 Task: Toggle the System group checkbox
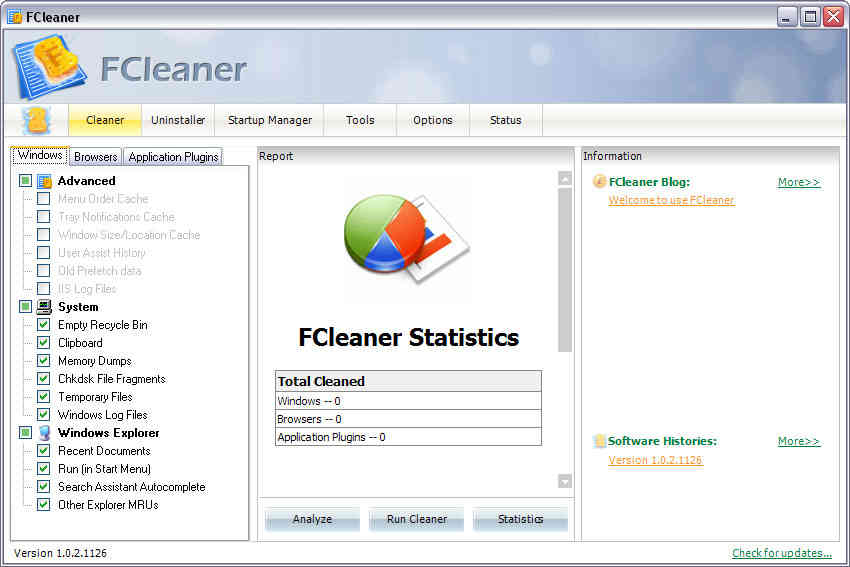(25, 306)
